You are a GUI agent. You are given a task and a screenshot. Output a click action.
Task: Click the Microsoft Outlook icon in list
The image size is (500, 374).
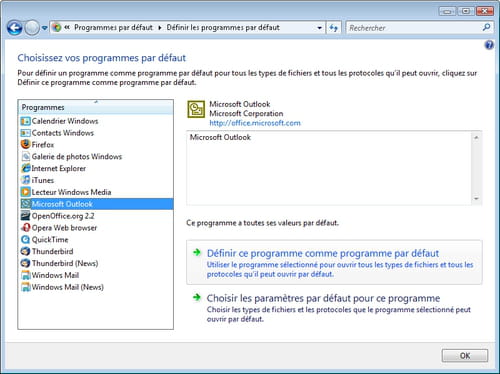point(26,204)
